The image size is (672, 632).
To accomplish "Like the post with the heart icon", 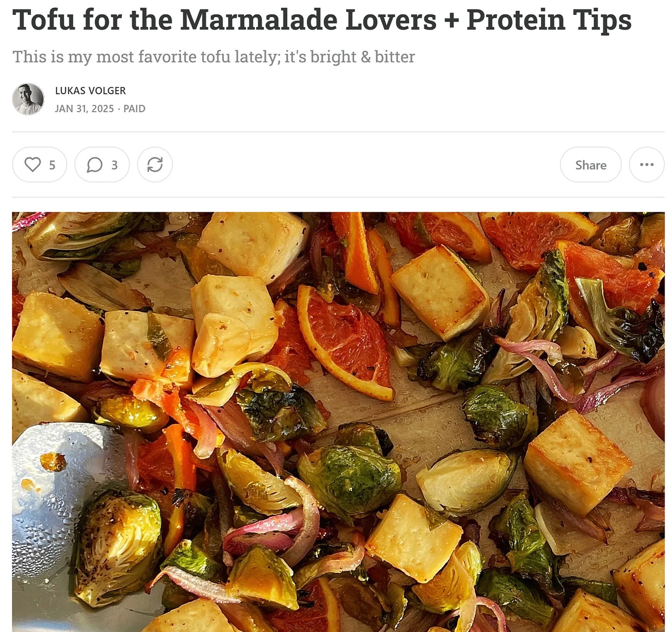I will pyautogui.click(x=39, y=165).
